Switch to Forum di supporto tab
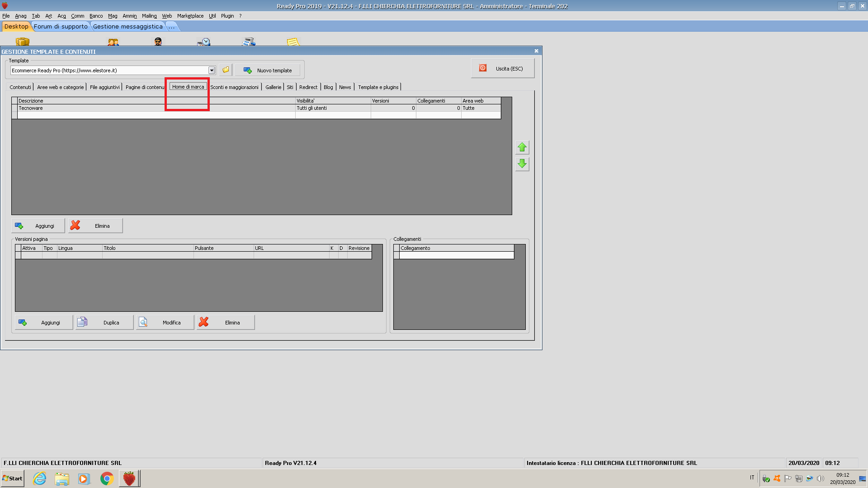 click(x=61, y=27)
